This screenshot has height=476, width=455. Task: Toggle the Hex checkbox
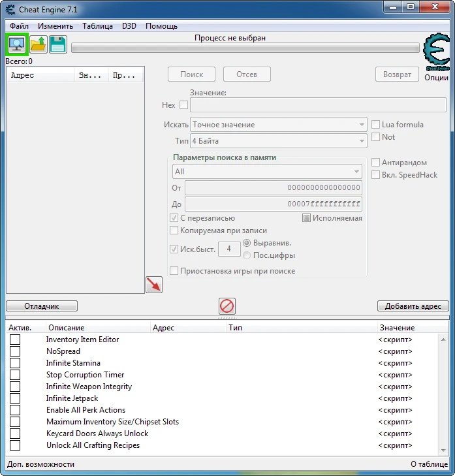pyautogui.click(x=183, y=105)
